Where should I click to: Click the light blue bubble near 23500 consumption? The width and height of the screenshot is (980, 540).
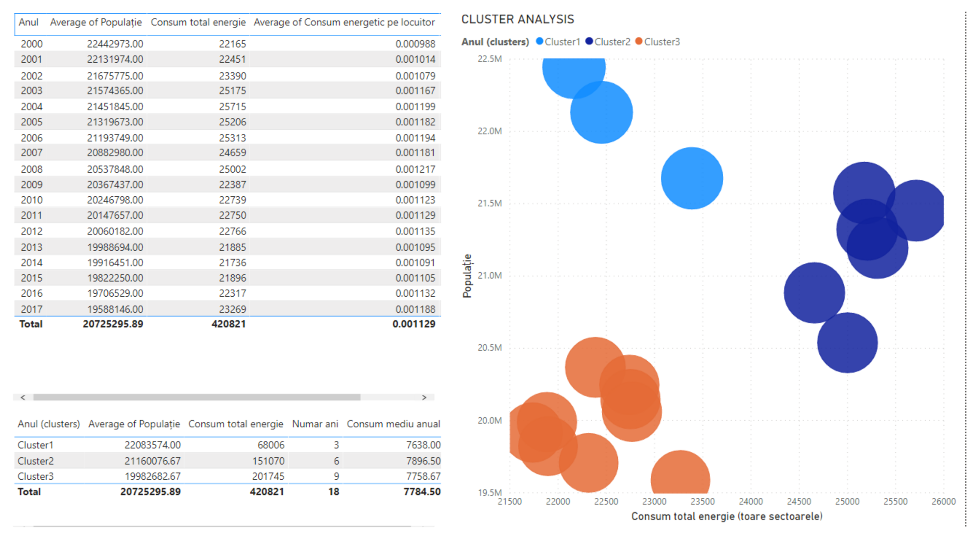coord(692,178)
